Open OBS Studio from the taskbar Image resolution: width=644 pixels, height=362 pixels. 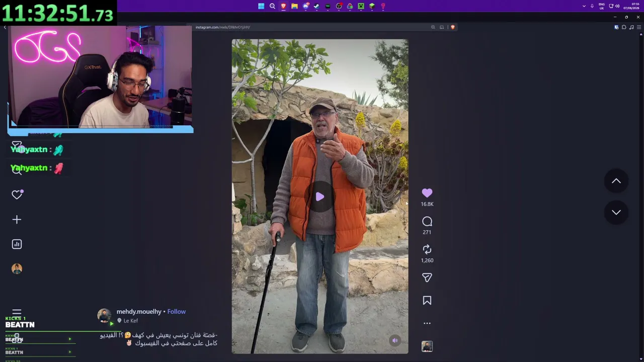(x=339, y=6)
